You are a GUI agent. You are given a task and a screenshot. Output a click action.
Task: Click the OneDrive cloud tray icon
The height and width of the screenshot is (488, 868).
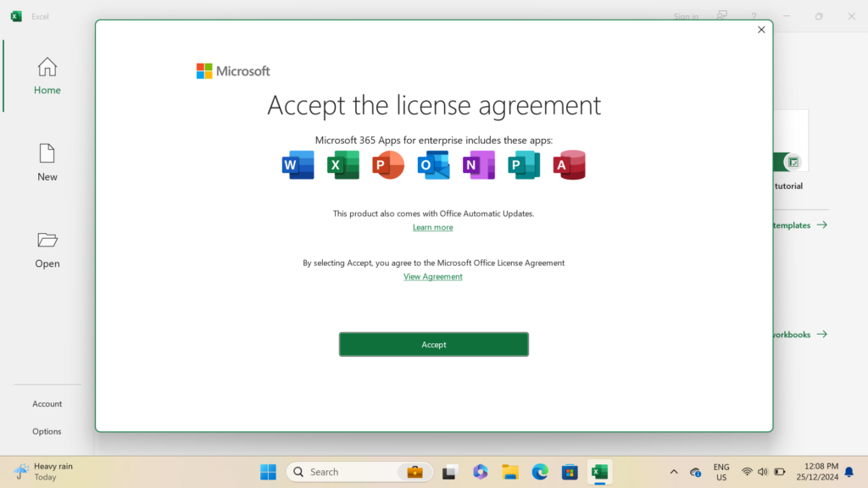pyautogui.click(x=695, y=472)
